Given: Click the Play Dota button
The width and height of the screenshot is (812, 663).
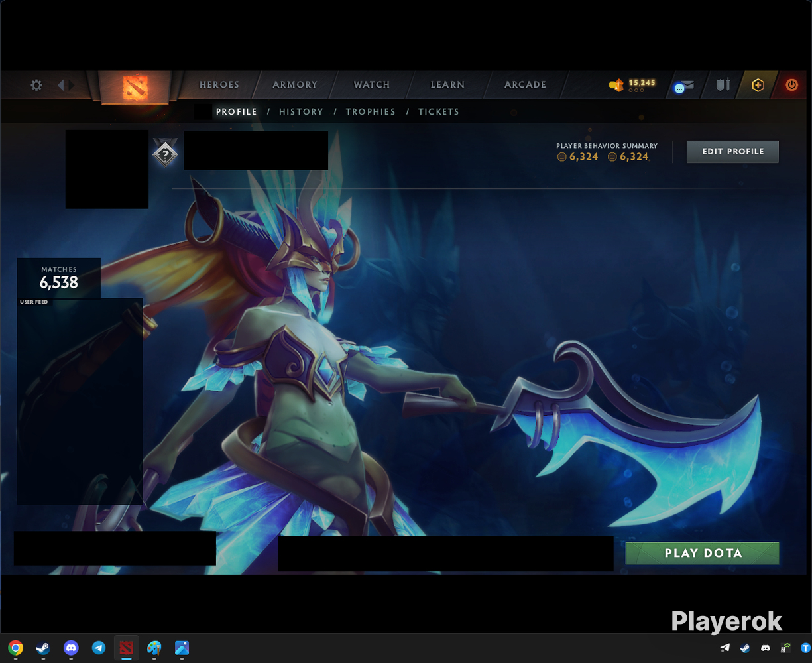Looking at the screenshot, I should [x=703, y=553].
